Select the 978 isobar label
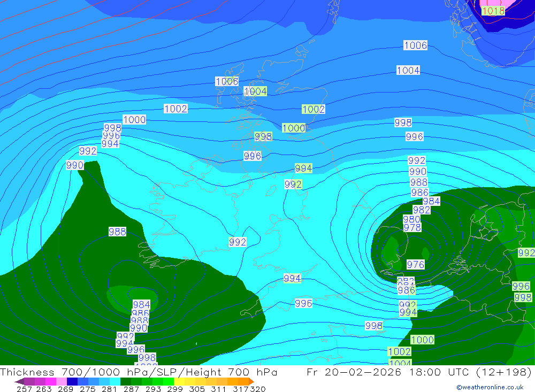Screen dimensions: 535x392 coord(412,227)
